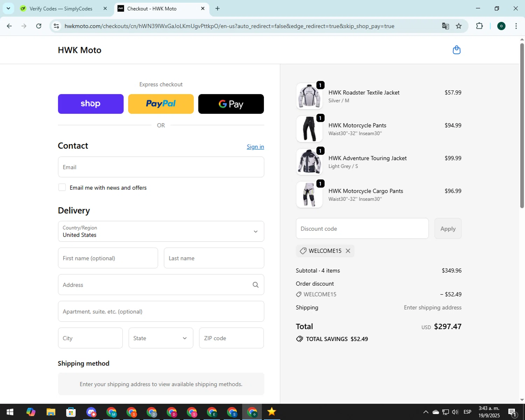Click the TOTAL SAVINGS $52.49 text
The height and width of the screenshot is (420, 525).
[337, 339]
